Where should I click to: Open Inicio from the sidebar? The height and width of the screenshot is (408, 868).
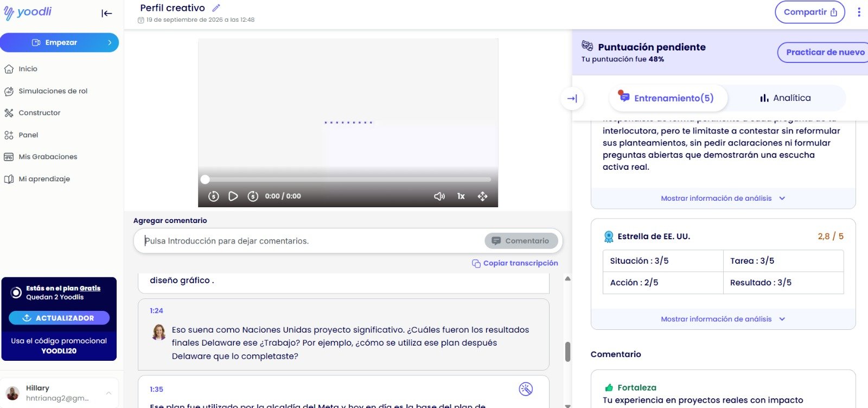point(28,69)
